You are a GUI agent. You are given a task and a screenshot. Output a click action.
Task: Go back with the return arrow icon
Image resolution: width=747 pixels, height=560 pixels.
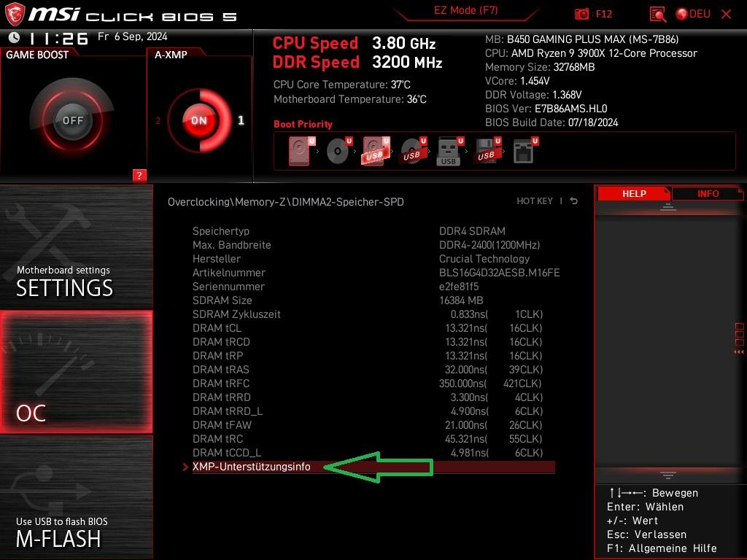(x=574, y=201)
